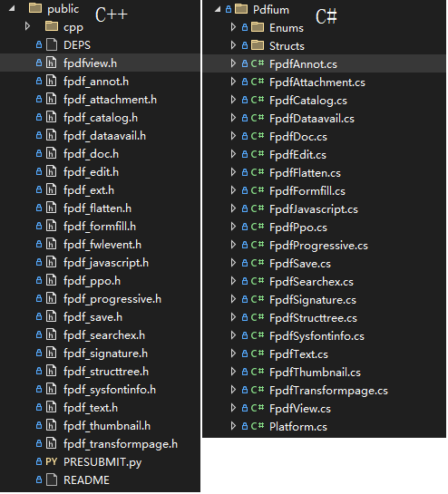Click the blank document icon beside DEPS
The image size is (448, 494).
52,44
